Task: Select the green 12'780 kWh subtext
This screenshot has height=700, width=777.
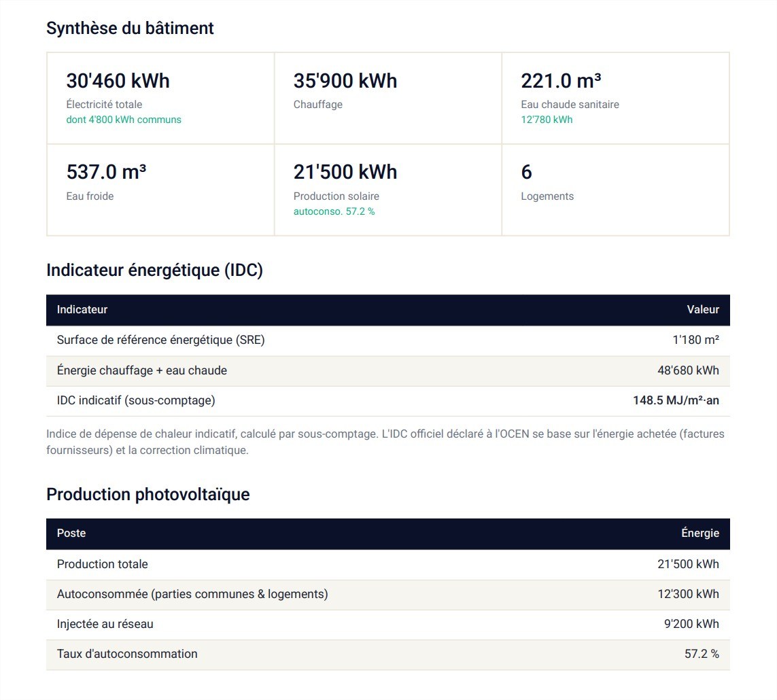Action: point(547,120)
